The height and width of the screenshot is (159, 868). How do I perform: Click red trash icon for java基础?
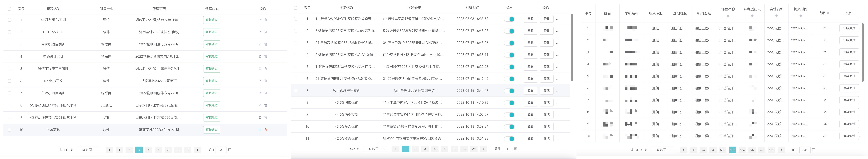pyautogui.click(x=266, y=130)
